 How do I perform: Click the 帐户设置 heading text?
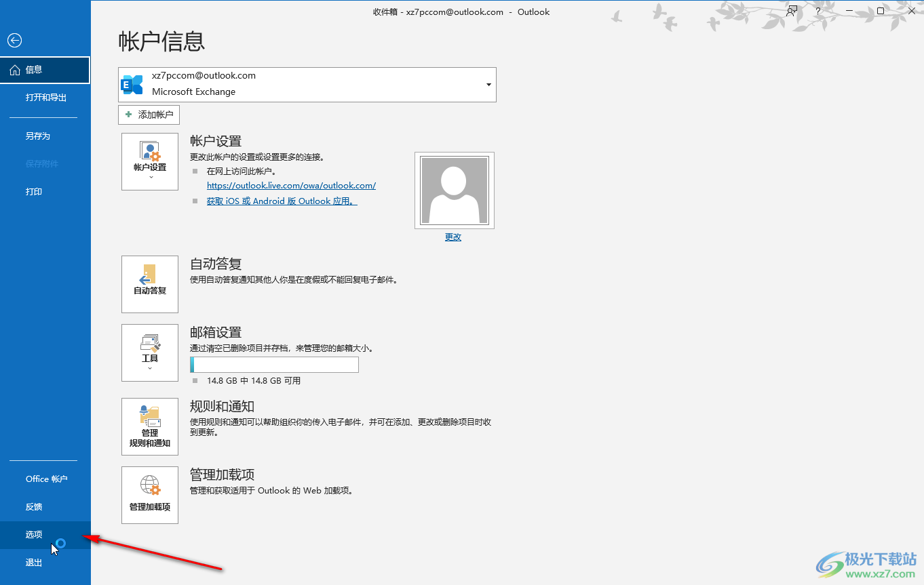pos(216,142)
